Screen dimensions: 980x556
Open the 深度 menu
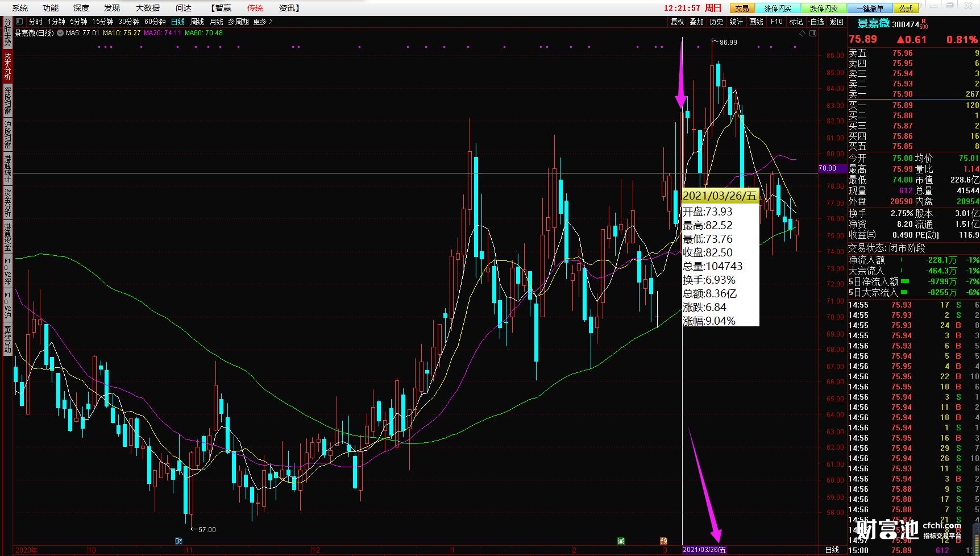[x=81, y=8]
